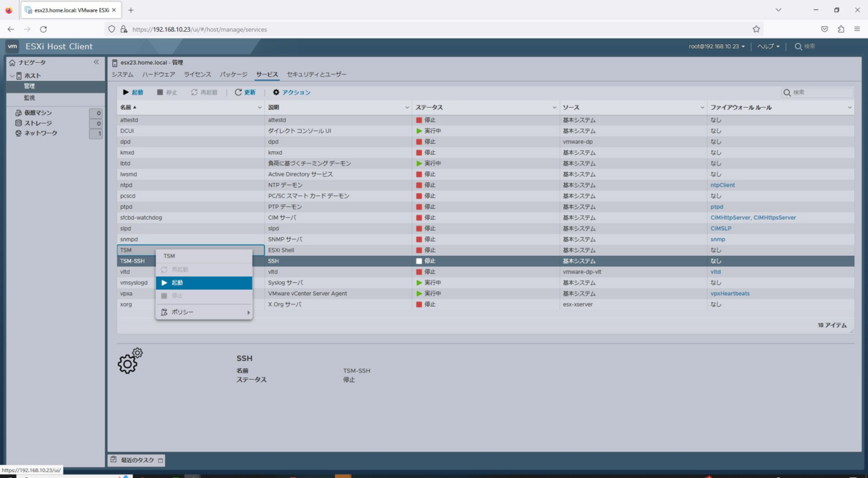Select the attestd service row
Screen dimensions: 868x478
(x=485, y=120)
